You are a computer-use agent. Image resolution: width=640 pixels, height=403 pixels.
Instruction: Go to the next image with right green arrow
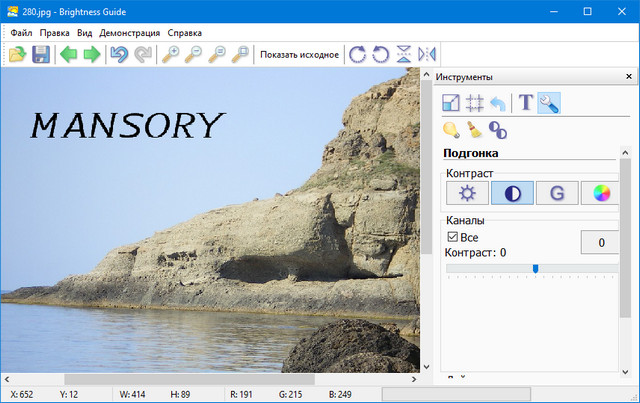pos(92,54)
